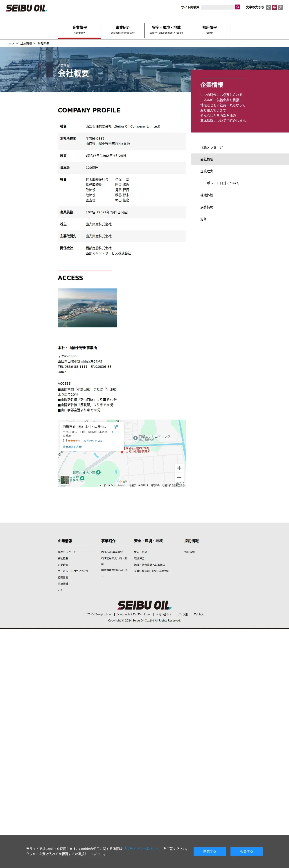
Task: Click 地図の誤りを報告する on map
Action: [x=173, y=486]
